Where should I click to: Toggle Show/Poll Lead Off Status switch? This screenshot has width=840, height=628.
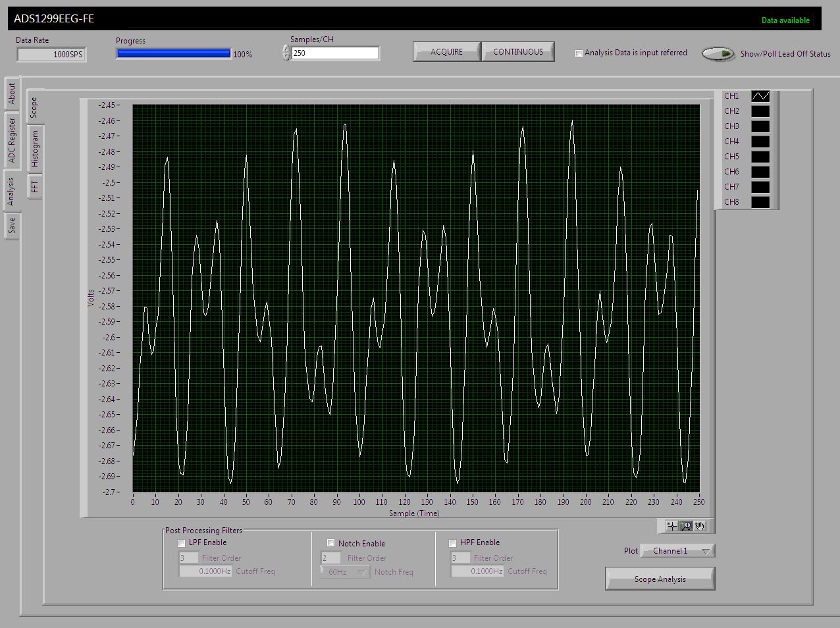(x=718, y=54)
